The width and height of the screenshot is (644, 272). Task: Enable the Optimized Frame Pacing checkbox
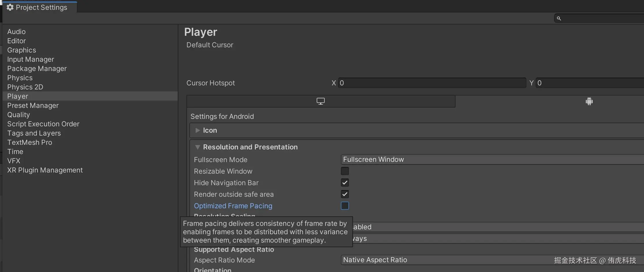345,206
